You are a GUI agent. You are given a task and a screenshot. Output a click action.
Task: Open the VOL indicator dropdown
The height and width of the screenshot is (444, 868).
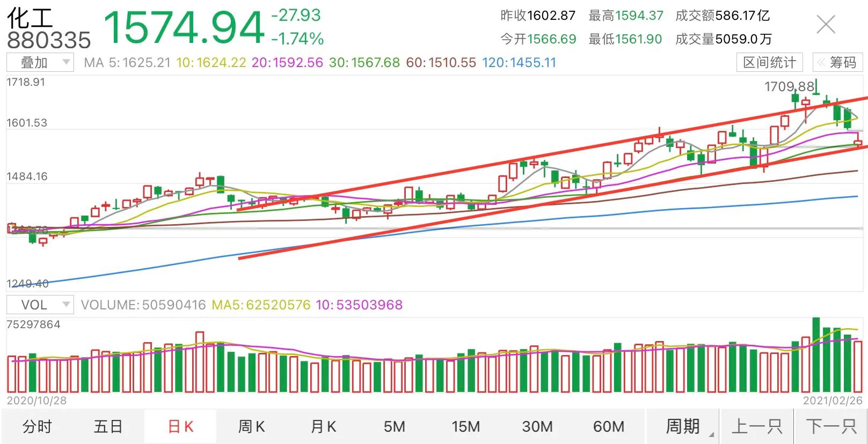(x=40, y=305)
